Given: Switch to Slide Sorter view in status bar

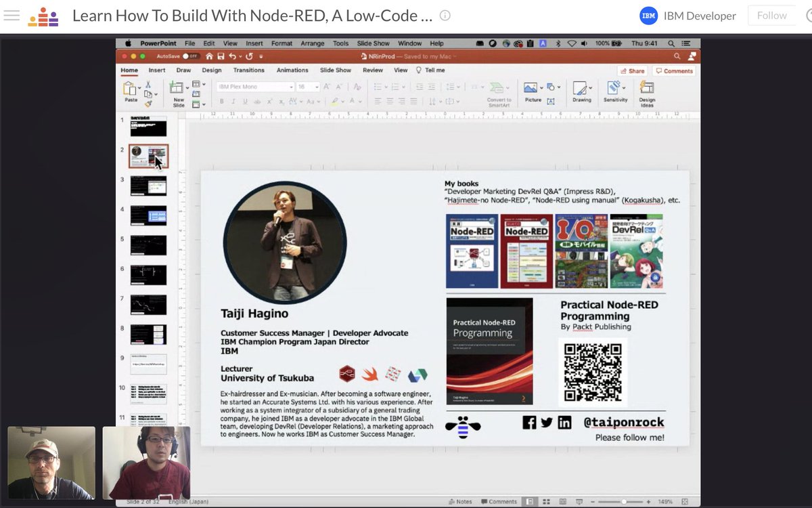Looking at the screenshot, I should click(x=546, y=501).
